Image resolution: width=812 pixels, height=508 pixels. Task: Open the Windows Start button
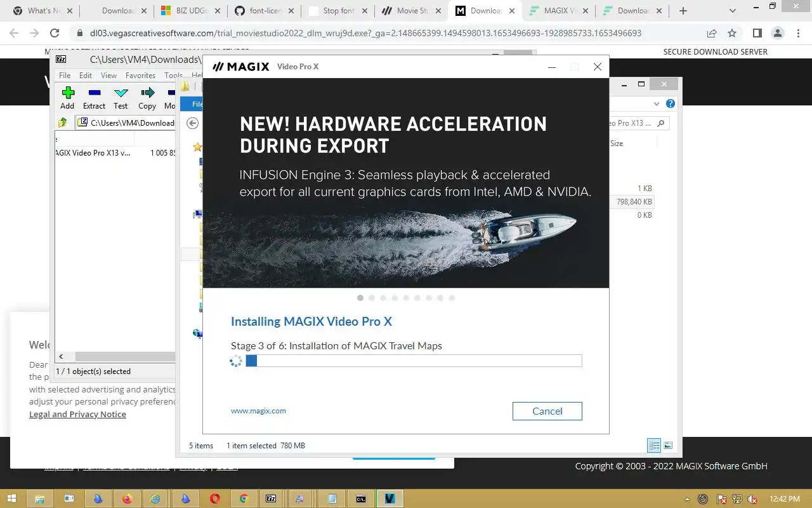(x=12, y=499)
